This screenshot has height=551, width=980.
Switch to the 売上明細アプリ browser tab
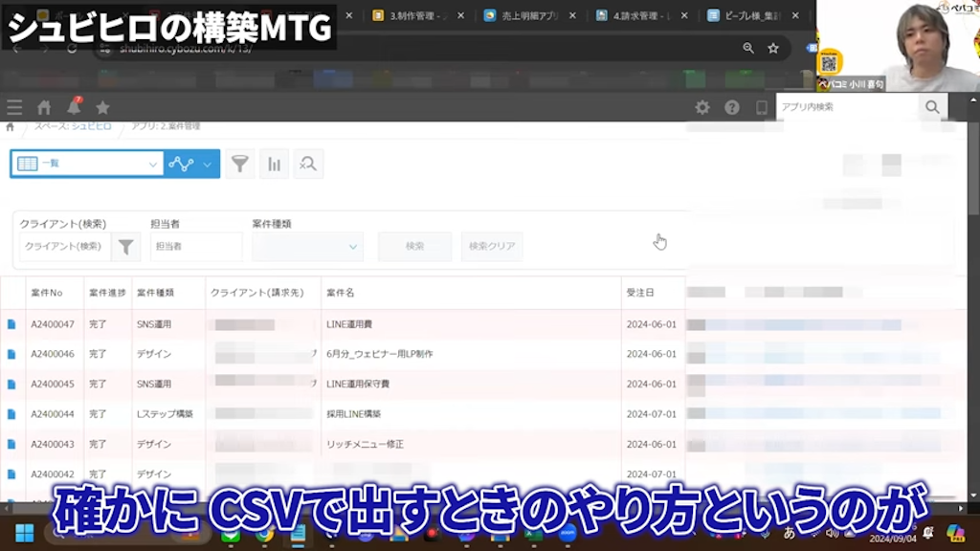coord(529,14)
